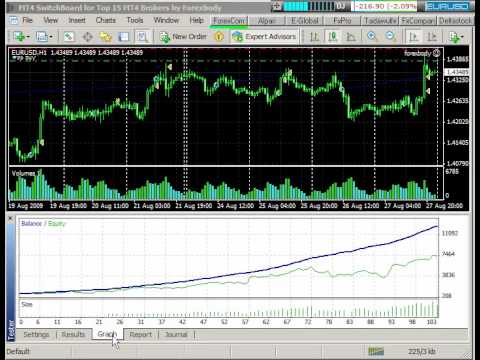Switch chart to Line Chart mode
The height and width of the screenshot is (360, 480).
(351, 37)
